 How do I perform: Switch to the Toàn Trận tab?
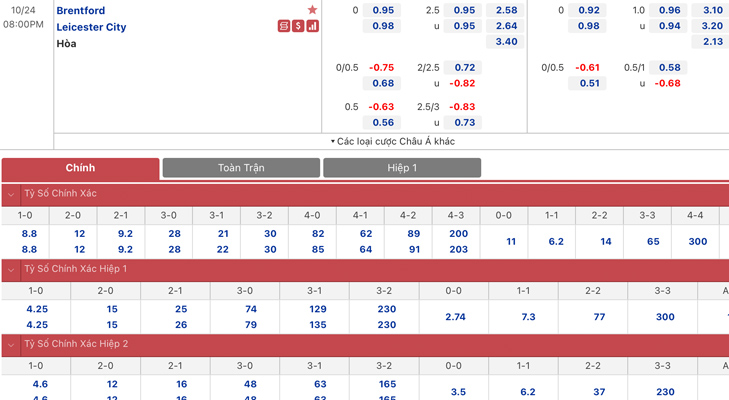[241, 168]
